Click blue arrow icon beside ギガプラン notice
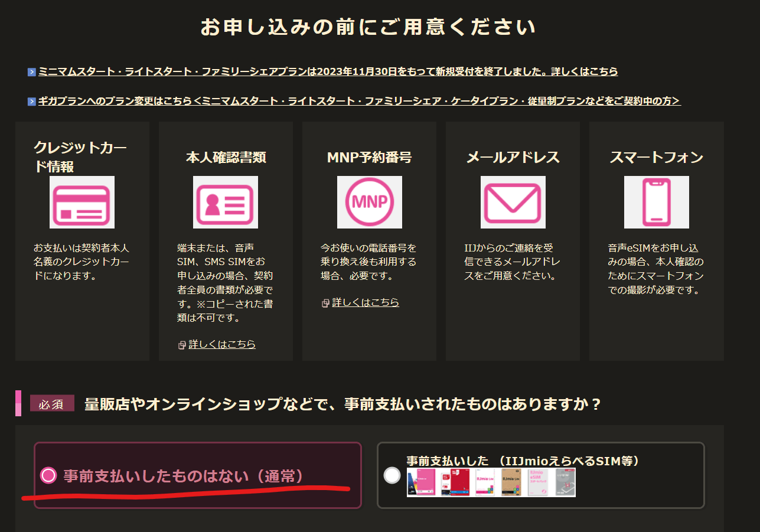 point(32,102)
